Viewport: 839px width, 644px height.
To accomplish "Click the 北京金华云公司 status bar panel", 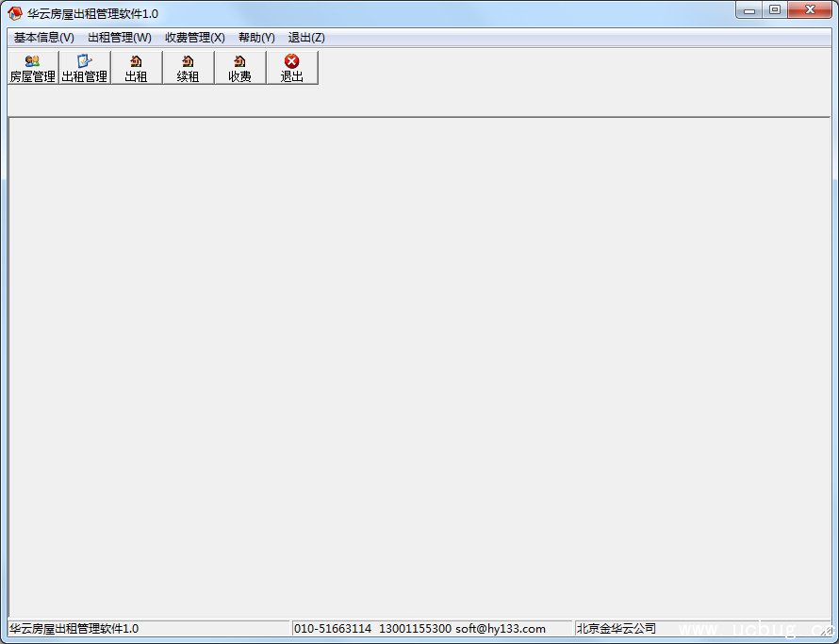I will pos(617,629).
